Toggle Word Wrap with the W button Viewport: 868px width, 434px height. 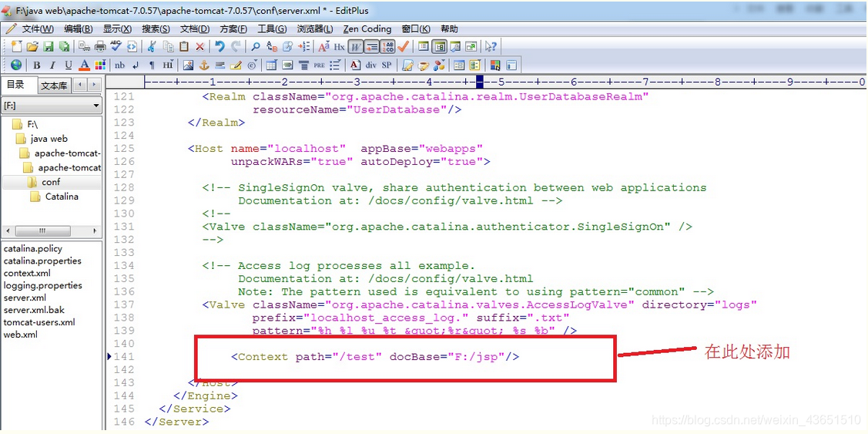(x=355, y=46)
